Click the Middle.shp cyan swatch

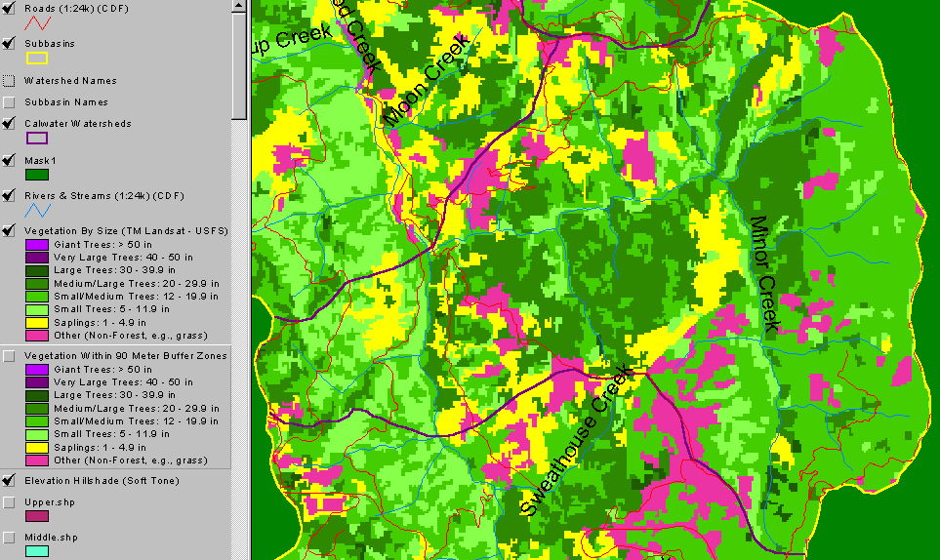click(36, 551)
